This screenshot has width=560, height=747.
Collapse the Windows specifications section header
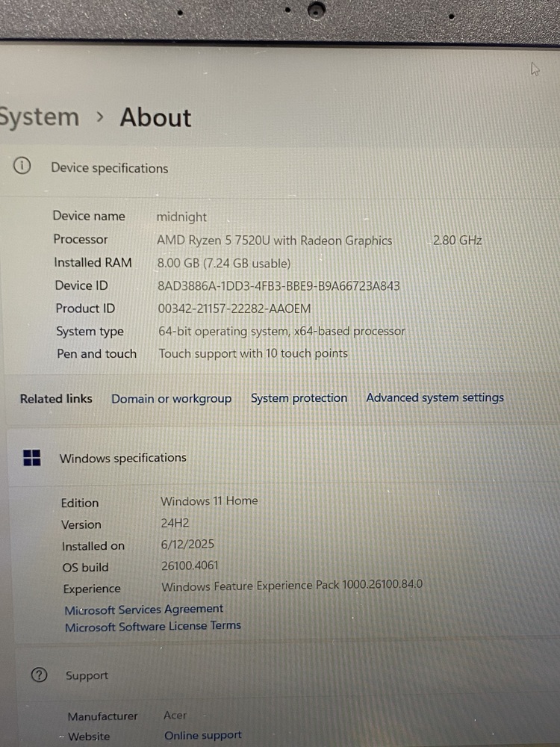122,458
